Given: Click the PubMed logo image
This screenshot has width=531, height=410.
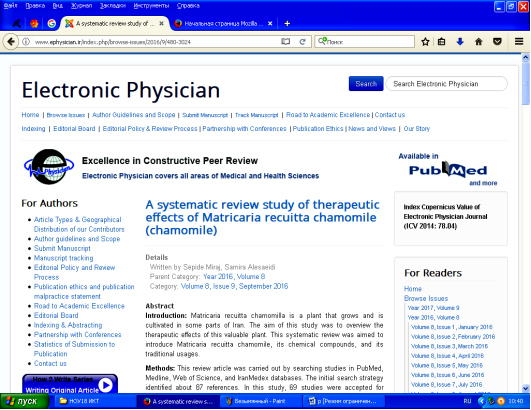Looking at the screenshot, I should pos(448,169).
